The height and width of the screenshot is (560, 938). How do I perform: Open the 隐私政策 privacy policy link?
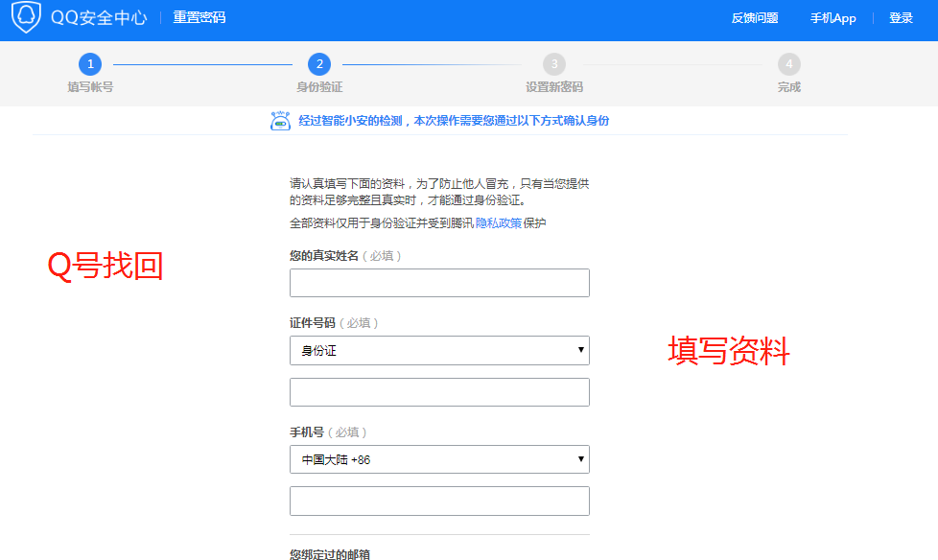498,223
